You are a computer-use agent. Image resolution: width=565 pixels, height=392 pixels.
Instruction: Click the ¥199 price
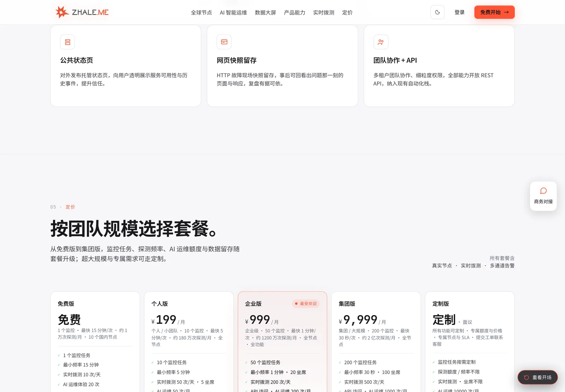[x=164, y=320]
